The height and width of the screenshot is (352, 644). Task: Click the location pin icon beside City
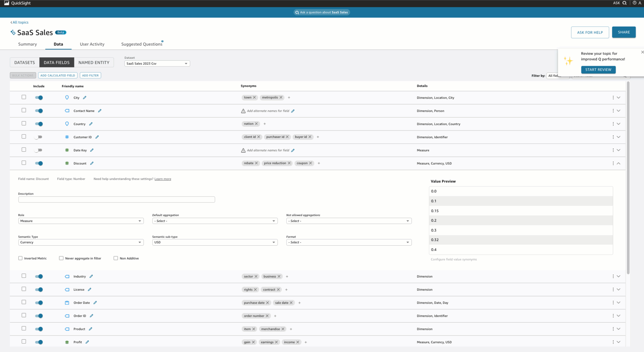tap(67, 98)
